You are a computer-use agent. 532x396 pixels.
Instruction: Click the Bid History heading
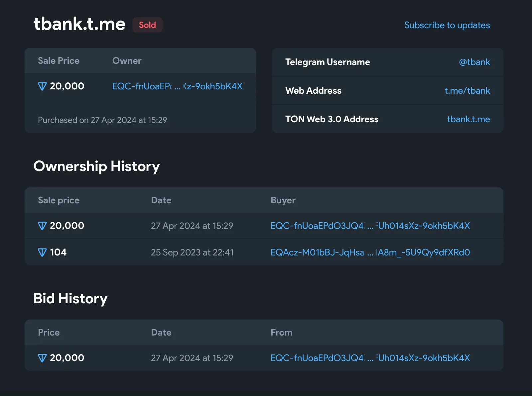pyautogui.click(x=70, y=298)
